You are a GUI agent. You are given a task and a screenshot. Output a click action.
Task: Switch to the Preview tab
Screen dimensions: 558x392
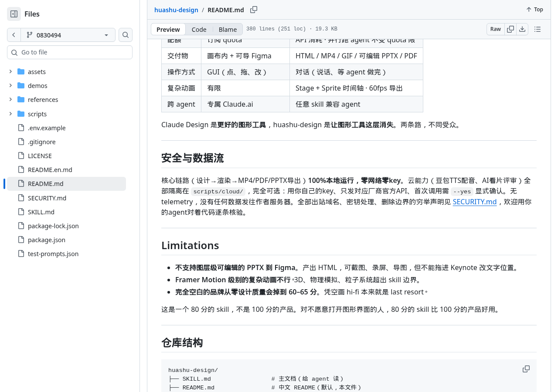click(x=168, y=29)
